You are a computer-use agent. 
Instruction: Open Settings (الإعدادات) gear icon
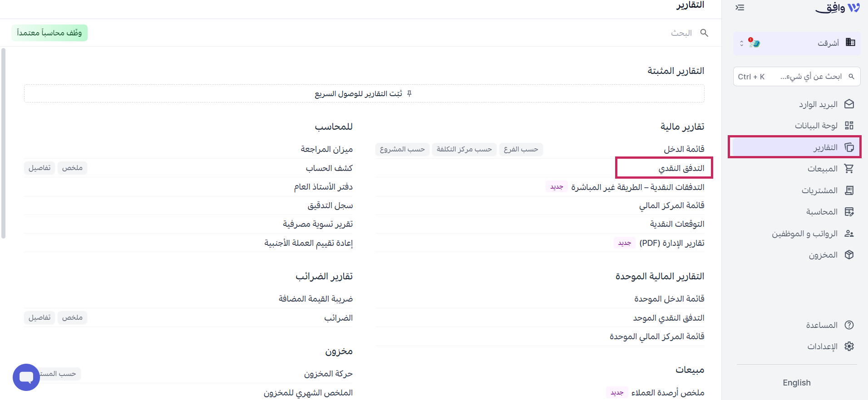click(849, 346)
